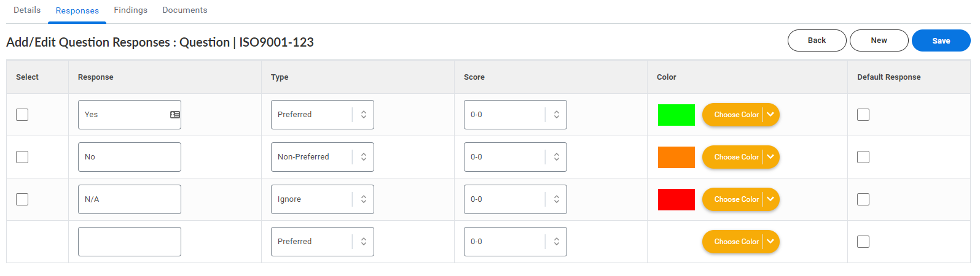Tick the Select checkbox for the N/A response
The width and height of the screenshot is (980, 276).
(22, 199)
